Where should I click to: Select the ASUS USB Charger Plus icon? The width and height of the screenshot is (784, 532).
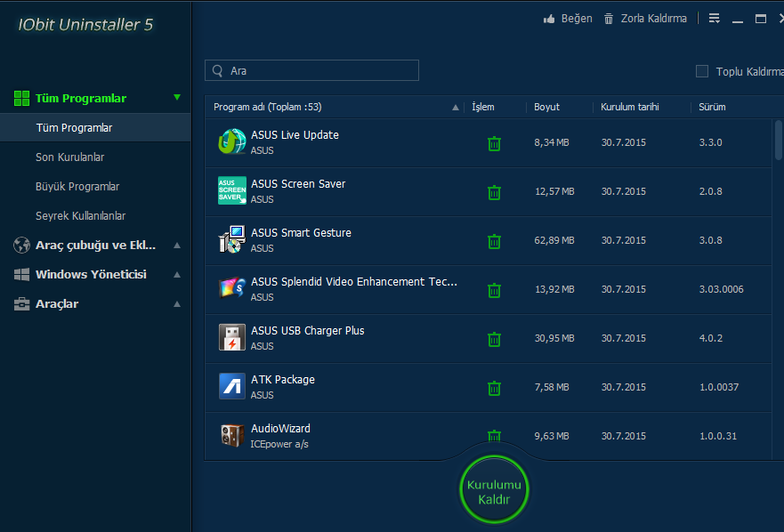(232, 337)
